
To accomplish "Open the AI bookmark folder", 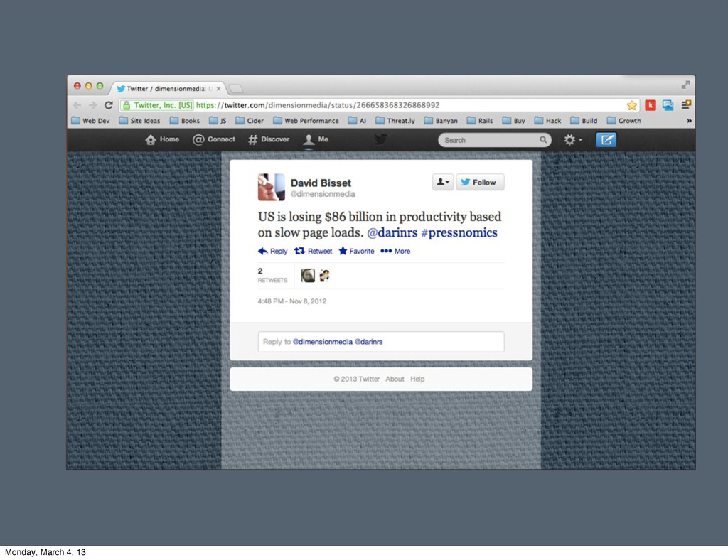I will pos(357,121).
